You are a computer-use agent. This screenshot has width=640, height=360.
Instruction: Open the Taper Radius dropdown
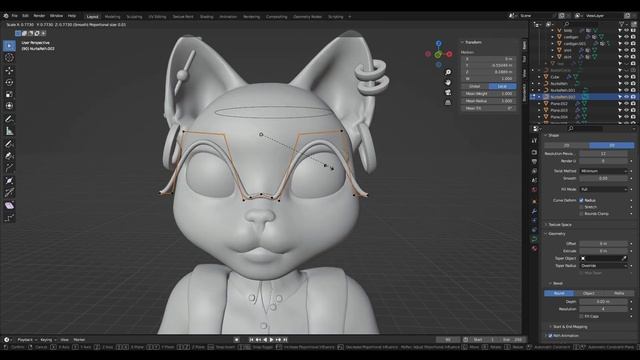tap(603, 266)
